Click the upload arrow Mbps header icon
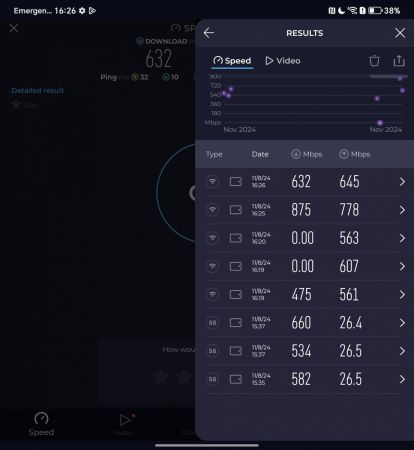This screenshot has width=414, height=450. click(344, 154)
